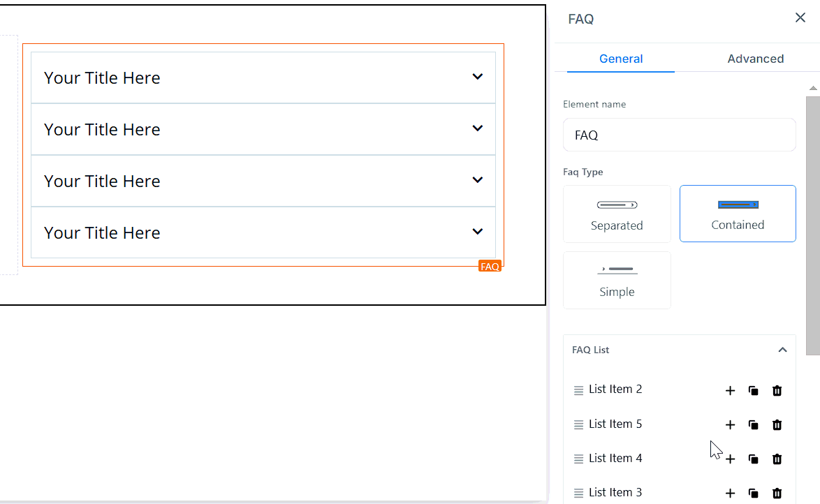Duplicate List Item 2

coord(753,391)
